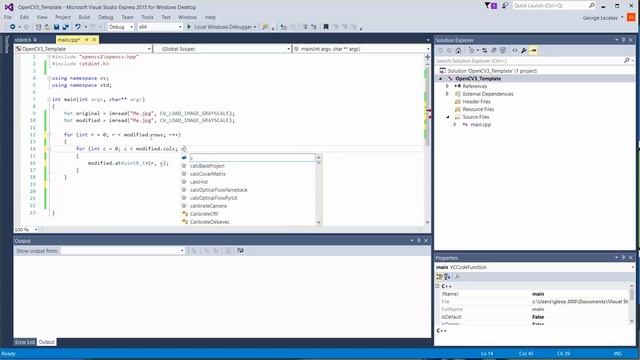Click highlighted Preview Selected Items icon
Screen dimensions: 640x360
coord(533,51)
